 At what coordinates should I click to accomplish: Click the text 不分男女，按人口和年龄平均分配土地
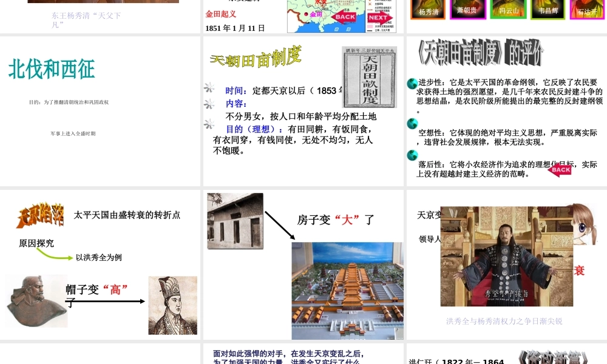301,116
